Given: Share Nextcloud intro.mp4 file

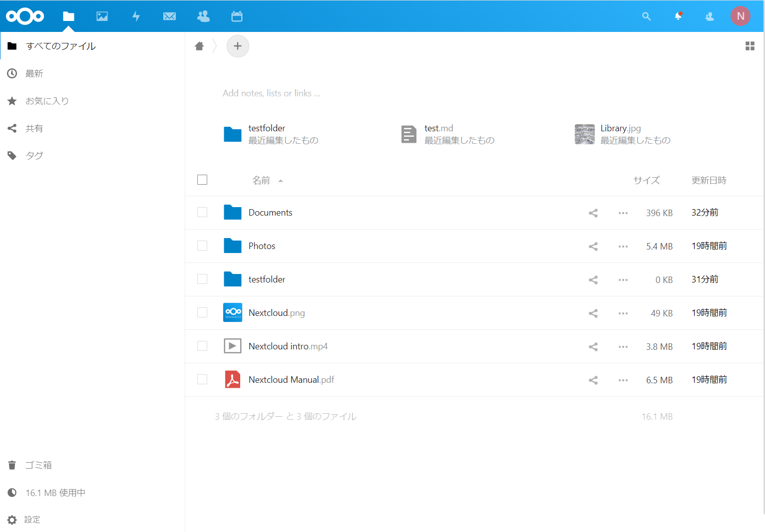Looking at the screenshot, I should (x=593, y=347).
